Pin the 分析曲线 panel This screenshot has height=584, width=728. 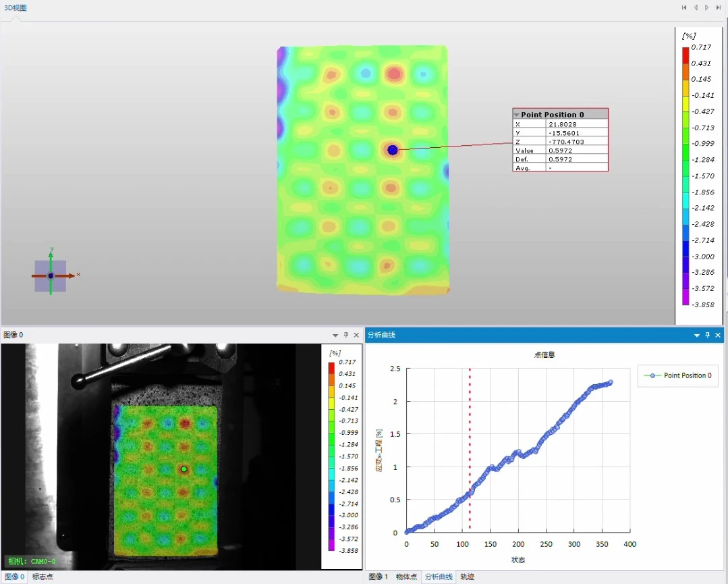click(x=707, y=335)
